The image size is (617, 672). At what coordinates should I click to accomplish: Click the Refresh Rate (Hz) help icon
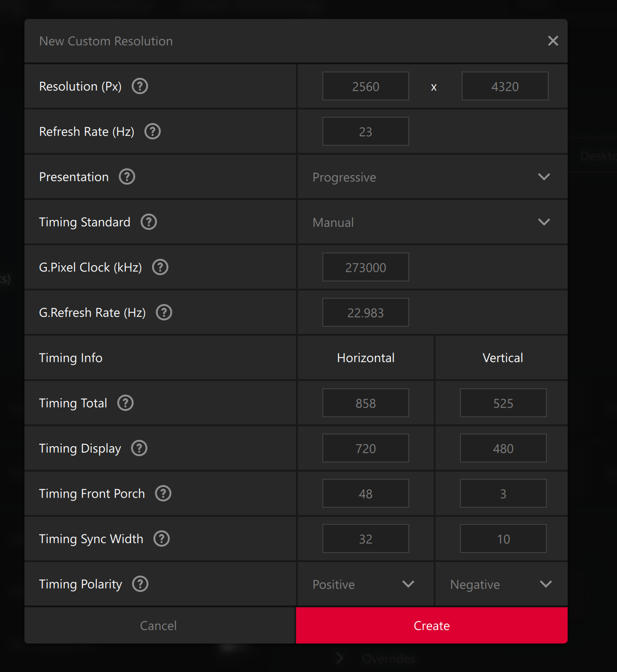[x=153, y=131]
